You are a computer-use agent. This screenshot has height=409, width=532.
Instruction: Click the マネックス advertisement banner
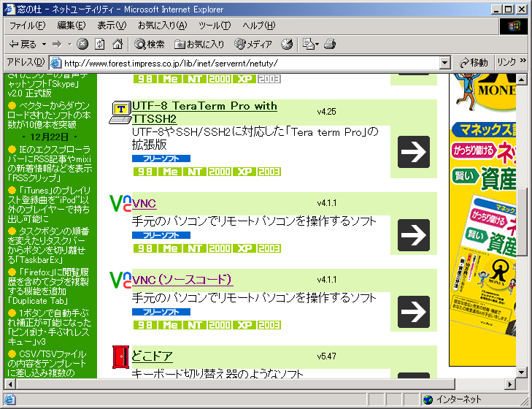(x=482, y=219)
